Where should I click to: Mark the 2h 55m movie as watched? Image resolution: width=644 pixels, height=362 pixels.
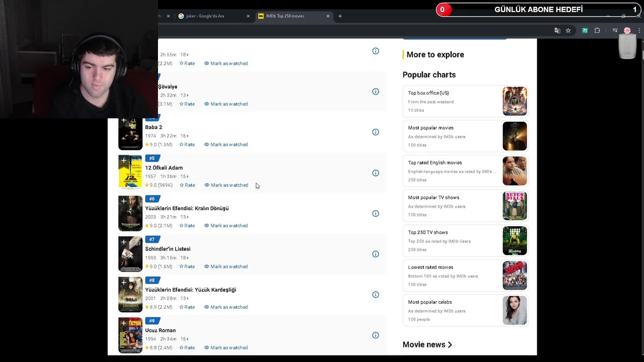click(226, 63)
